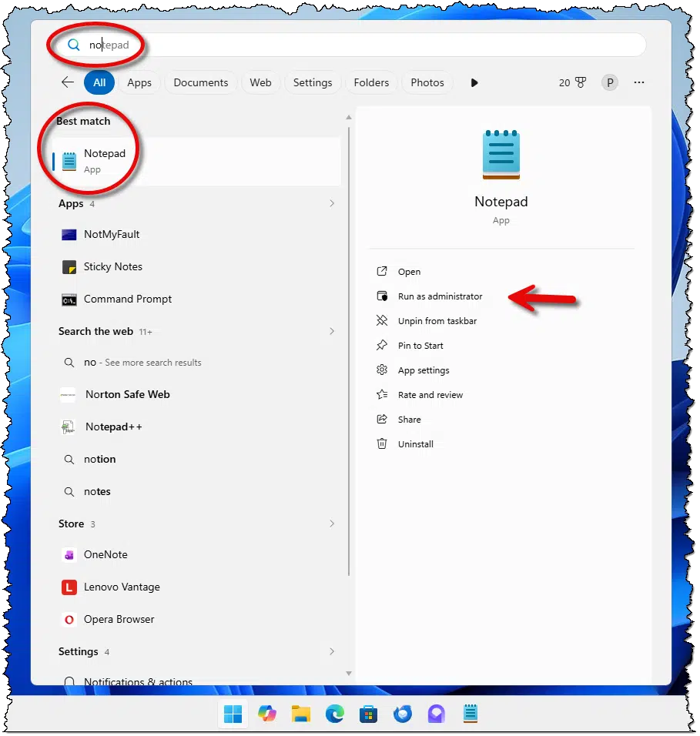Open Sticky Notes app result
The width and height of the screenshot is (700, 736).
[x=112, y=267]
